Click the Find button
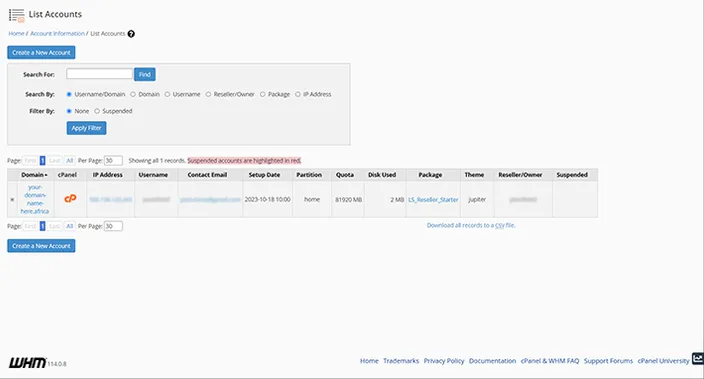 pos(145,74)
